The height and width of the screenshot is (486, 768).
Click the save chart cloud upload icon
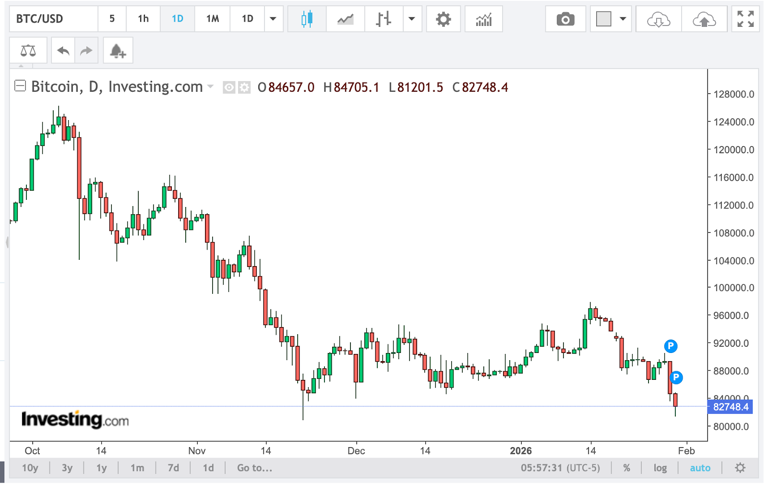703,19
